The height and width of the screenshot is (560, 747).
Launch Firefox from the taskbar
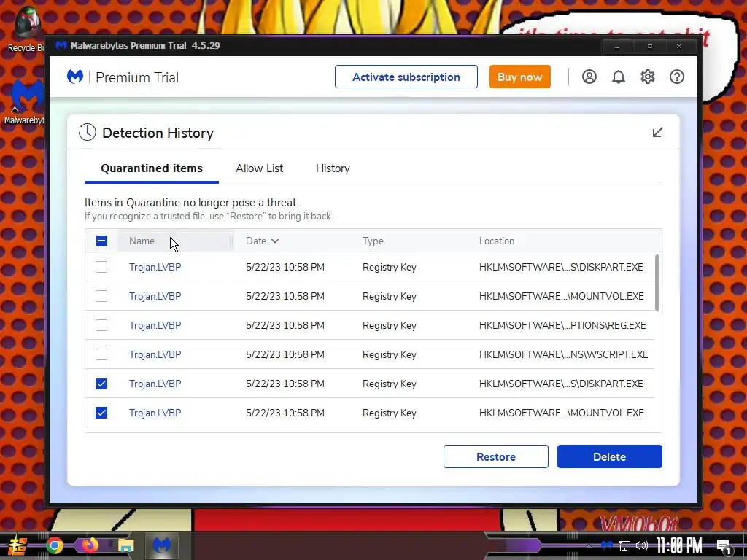click(90, 545)
